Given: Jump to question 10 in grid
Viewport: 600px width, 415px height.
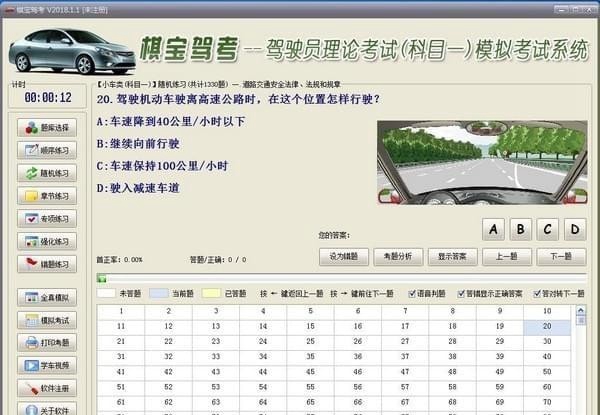Looking at the screenshot, I should [x=547, y=311].
